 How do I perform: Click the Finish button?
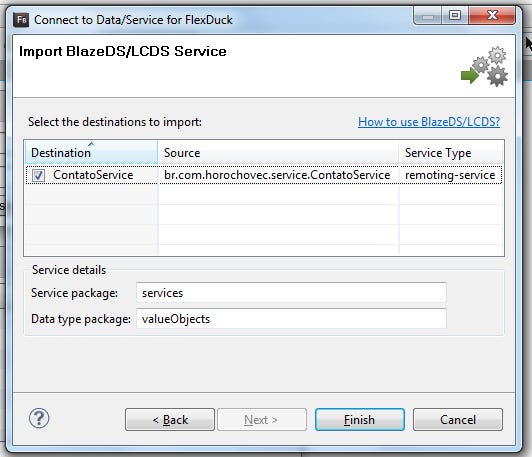(360, 420)
